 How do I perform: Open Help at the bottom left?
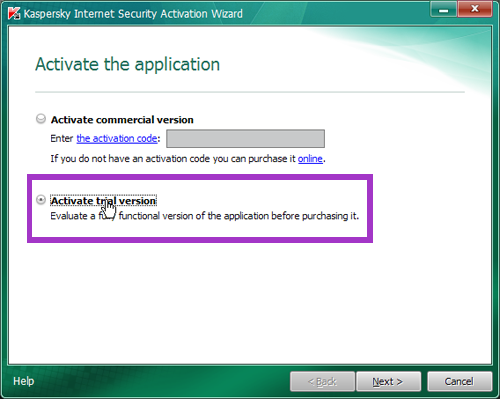[x=23, y=381]
